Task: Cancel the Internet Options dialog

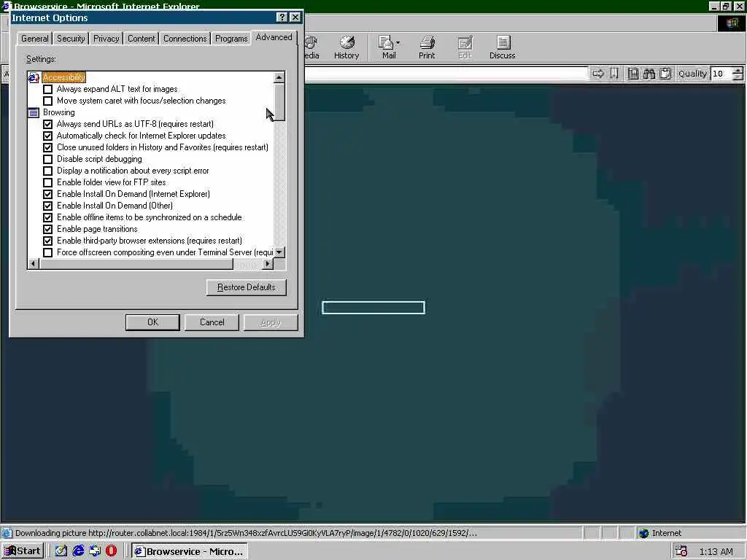Action: pyautogui.click(x=212, y=322)
